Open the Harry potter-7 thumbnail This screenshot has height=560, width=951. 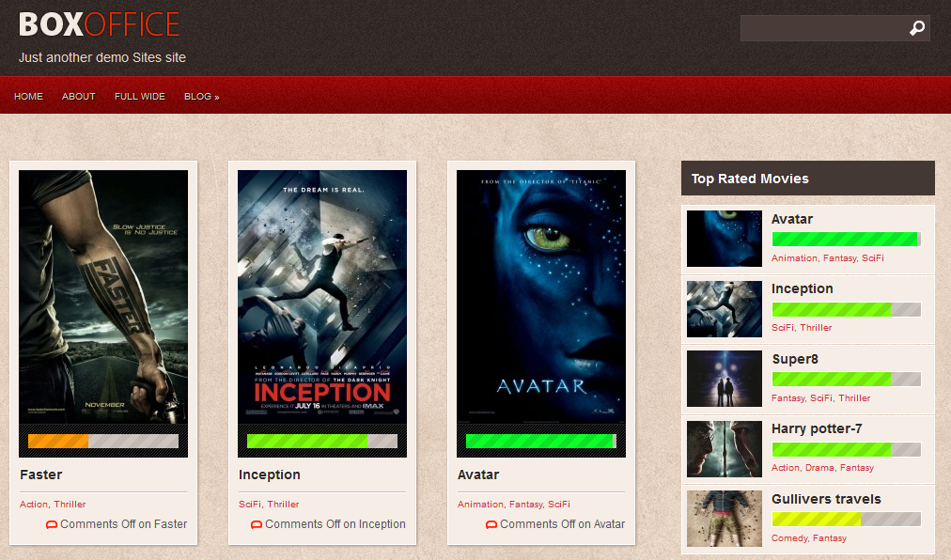point(725,449)
